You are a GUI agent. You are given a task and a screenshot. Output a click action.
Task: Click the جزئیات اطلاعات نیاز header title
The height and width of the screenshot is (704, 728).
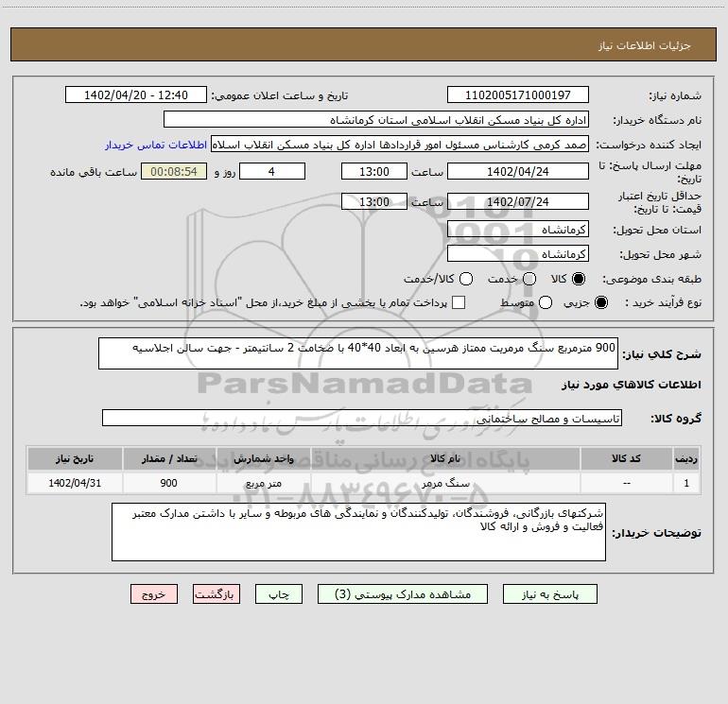(645, 45)
